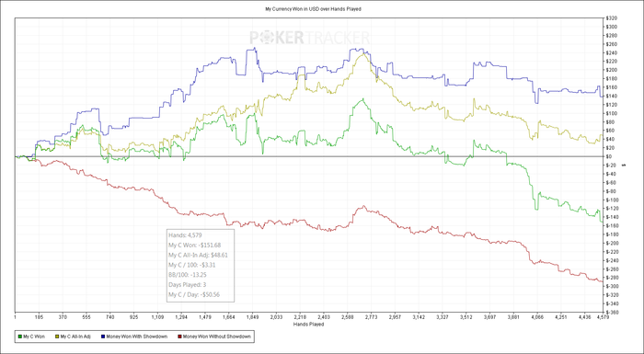Click the x-axis tick label '1,849'
This screenshot has width=644, height=354.
[x=252, y=317]
